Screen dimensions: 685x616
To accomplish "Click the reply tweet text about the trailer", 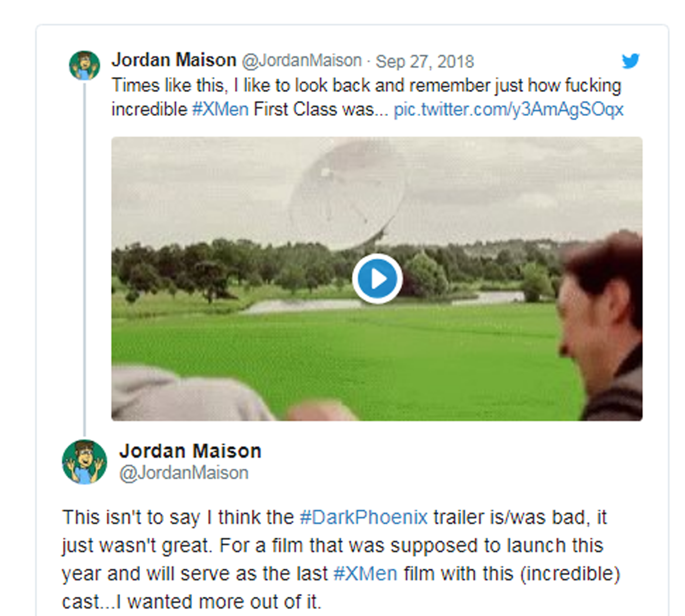I will (341, 560).
